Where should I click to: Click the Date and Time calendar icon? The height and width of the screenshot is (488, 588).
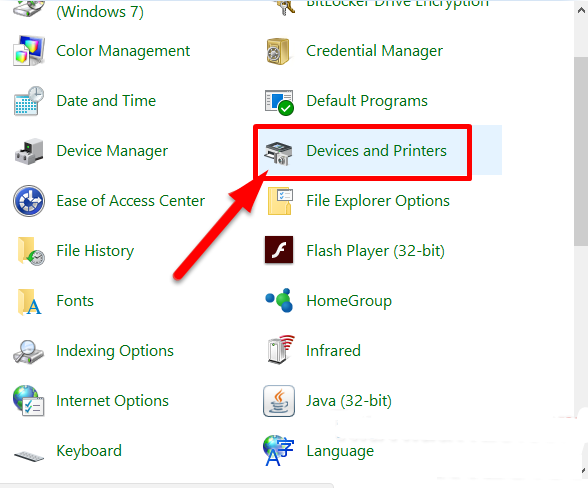coord(28,101)
